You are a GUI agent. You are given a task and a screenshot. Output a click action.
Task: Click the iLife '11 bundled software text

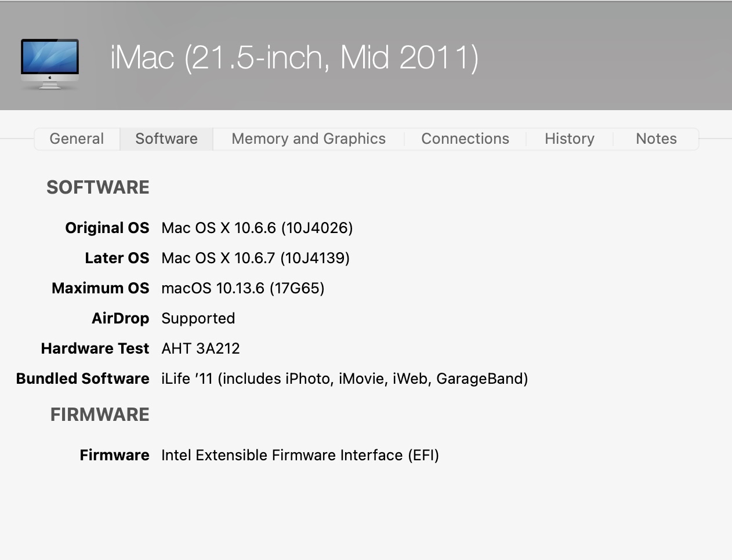345,379
